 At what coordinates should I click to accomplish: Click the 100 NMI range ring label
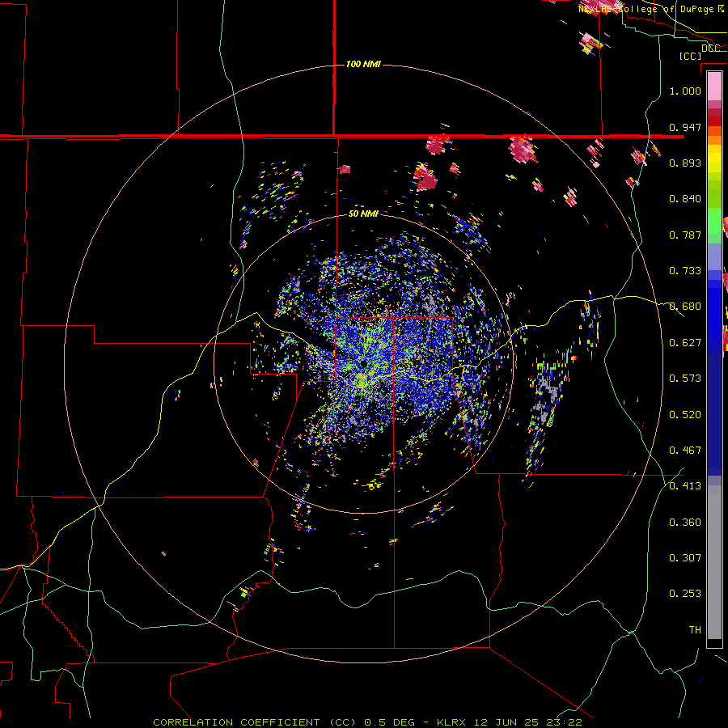363,64
